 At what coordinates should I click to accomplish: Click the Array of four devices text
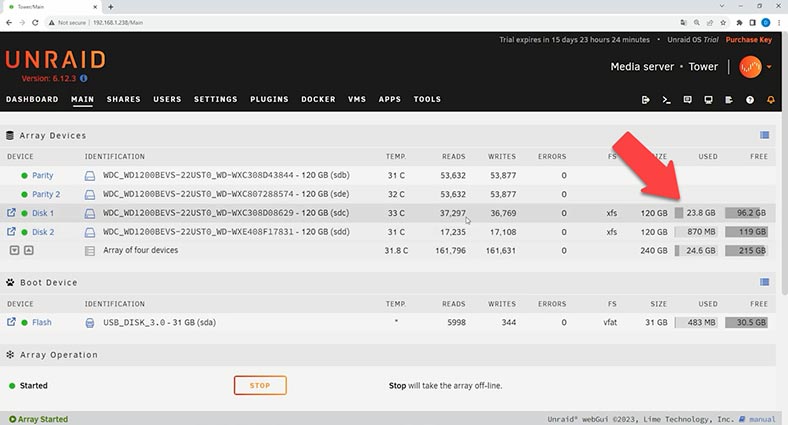pyautogui.click(x=141, y=250)
